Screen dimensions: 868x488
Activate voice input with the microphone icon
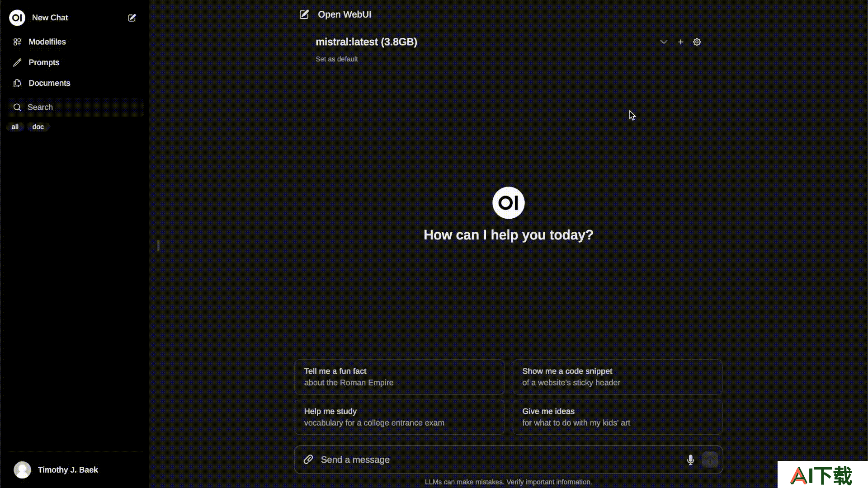coord(690,460)
